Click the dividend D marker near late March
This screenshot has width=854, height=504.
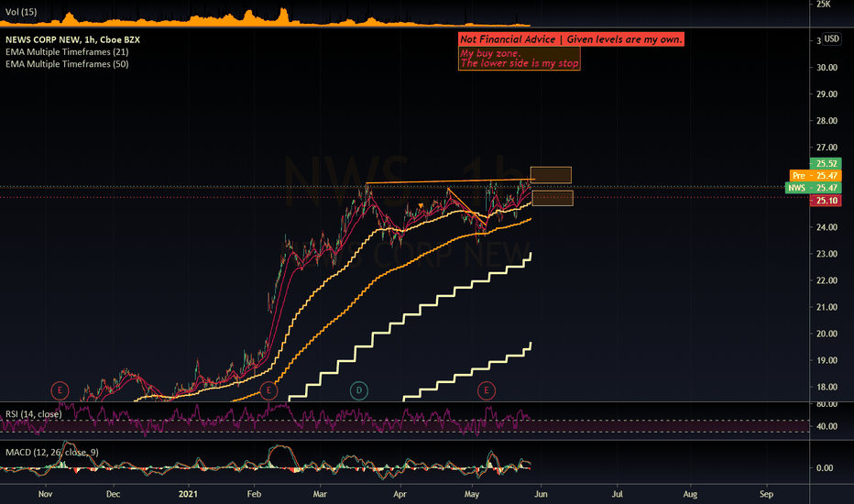pos(359,390)
